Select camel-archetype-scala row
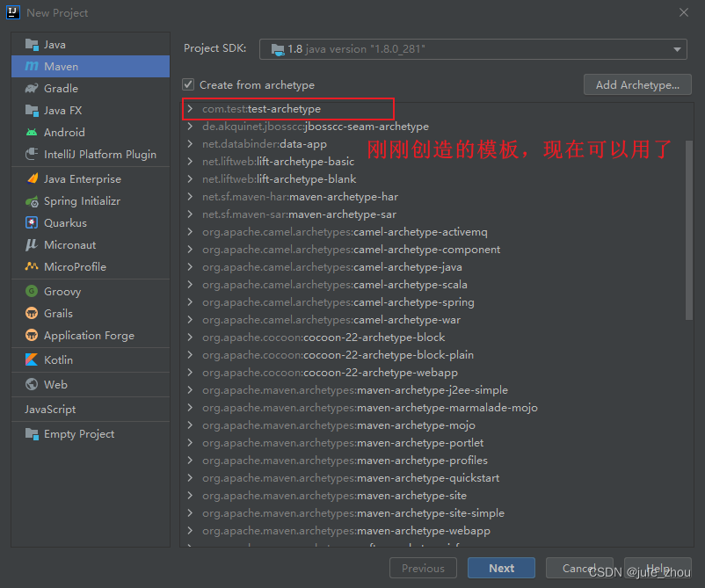The width and height of the screenshot is (705, 588). [x=436, y=285]
